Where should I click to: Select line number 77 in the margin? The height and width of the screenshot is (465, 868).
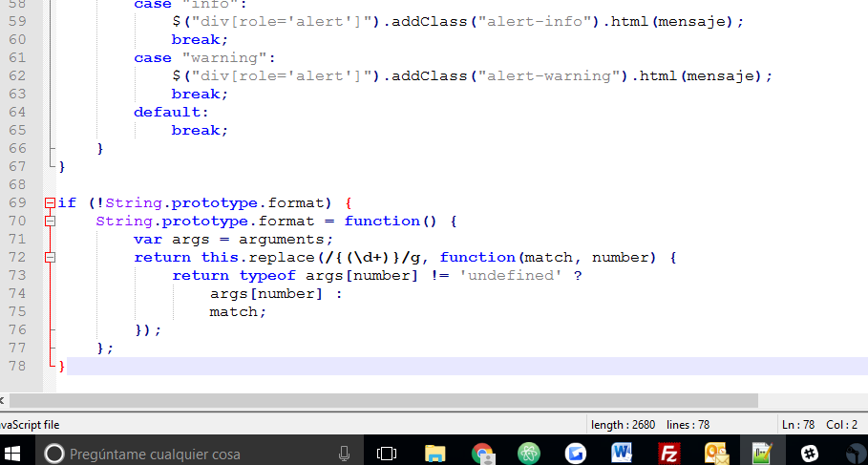pyautogui.click(x=17, y=348)
